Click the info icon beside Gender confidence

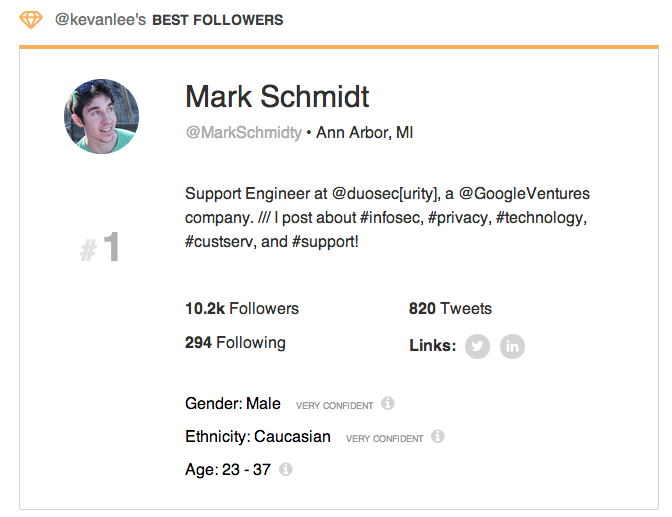[x=388, y=404]
